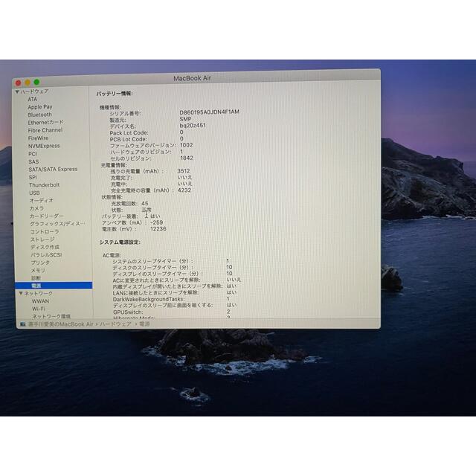This screenshot has width=476, height=476.
Task: Select WWAN under ネットワーク
Action: click(x=40, y=301)
